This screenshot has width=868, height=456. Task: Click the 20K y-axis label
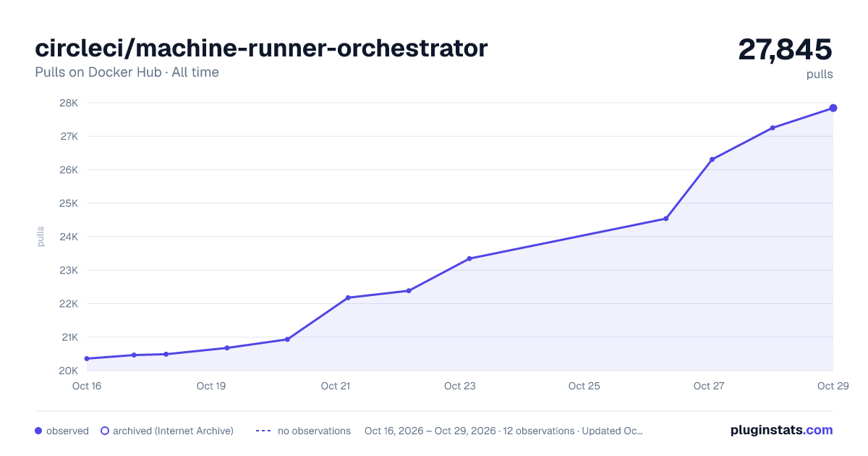(x=69, y=371)
